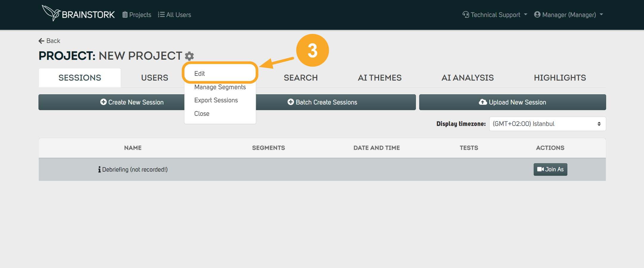Go to the Highlights tab
The image size is (644, 268).
[560, 78]
